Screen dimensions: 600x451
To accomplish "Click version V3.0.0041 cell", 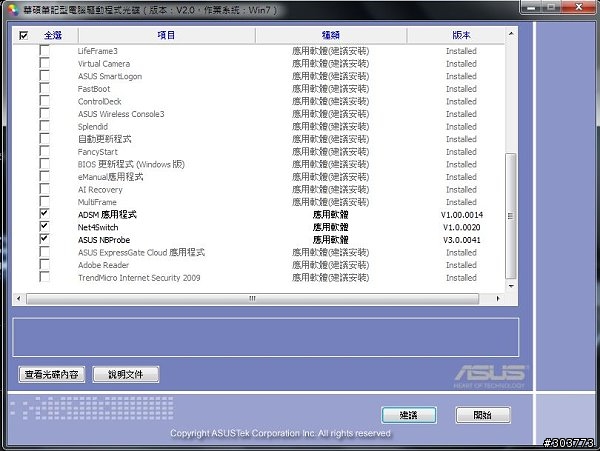I will click(x=461, y=240).
